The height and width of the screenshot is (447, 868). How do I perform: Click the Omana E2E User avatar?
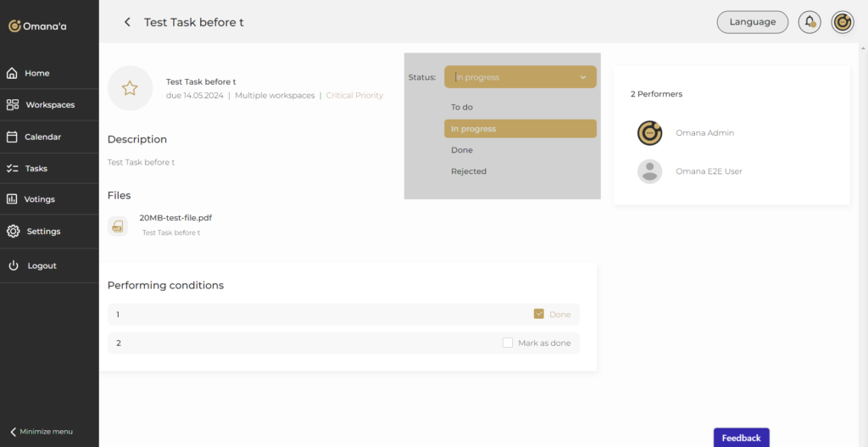click(x=649, y=171)
